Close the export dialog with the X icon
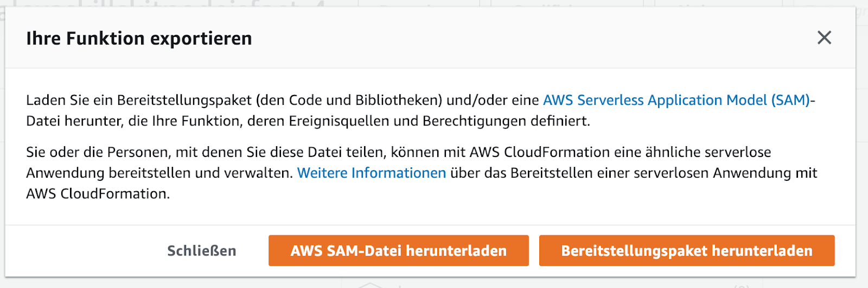This screenshot has height=288, width=868. (824, 38)
